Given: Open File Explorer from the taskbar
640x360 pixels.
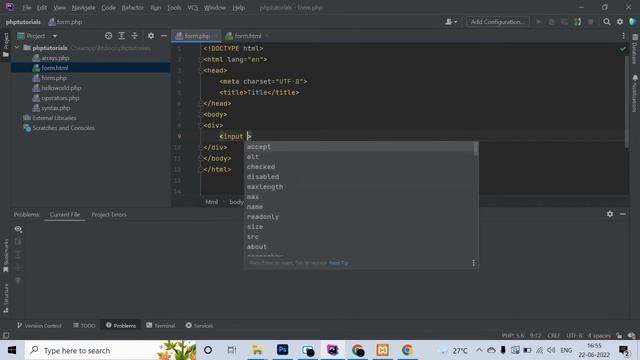Looking at the screenshot, I should (x=257, y=350).
